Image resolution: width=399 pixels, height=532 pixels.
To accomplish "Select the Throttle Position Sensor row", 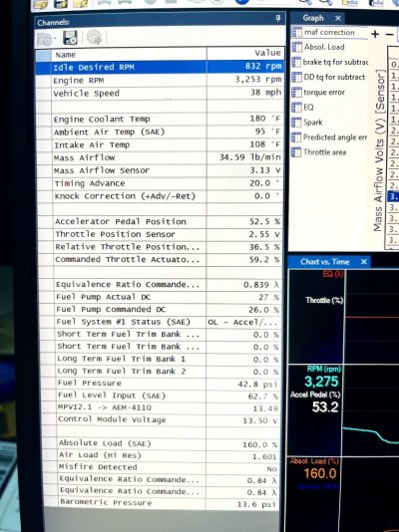I will click(x=160, y=234).
